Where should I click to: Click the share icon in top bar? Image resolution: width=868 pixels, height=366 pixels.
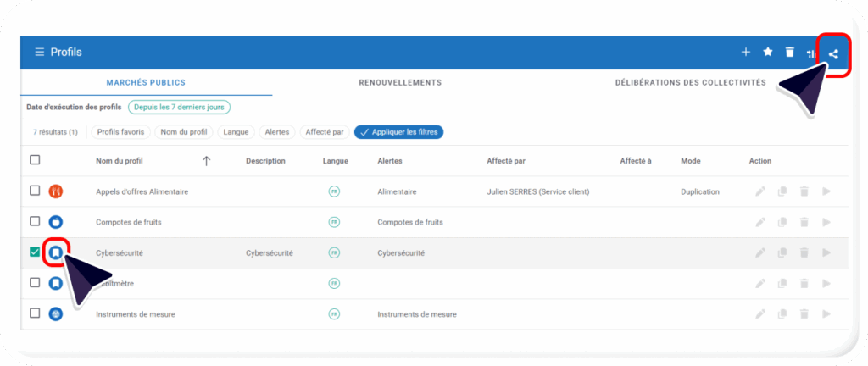pos(833,54)
